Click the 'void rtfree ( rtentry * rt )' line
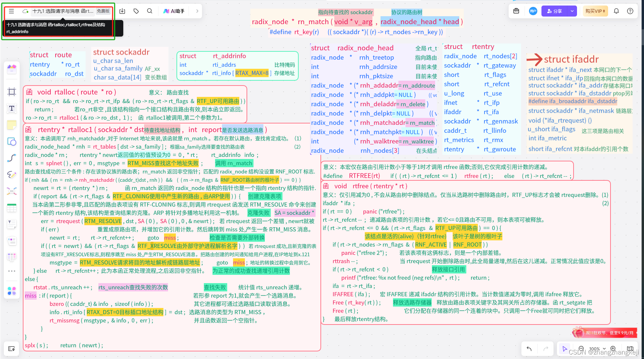This screenshot has height=359, width=644. 371,186
